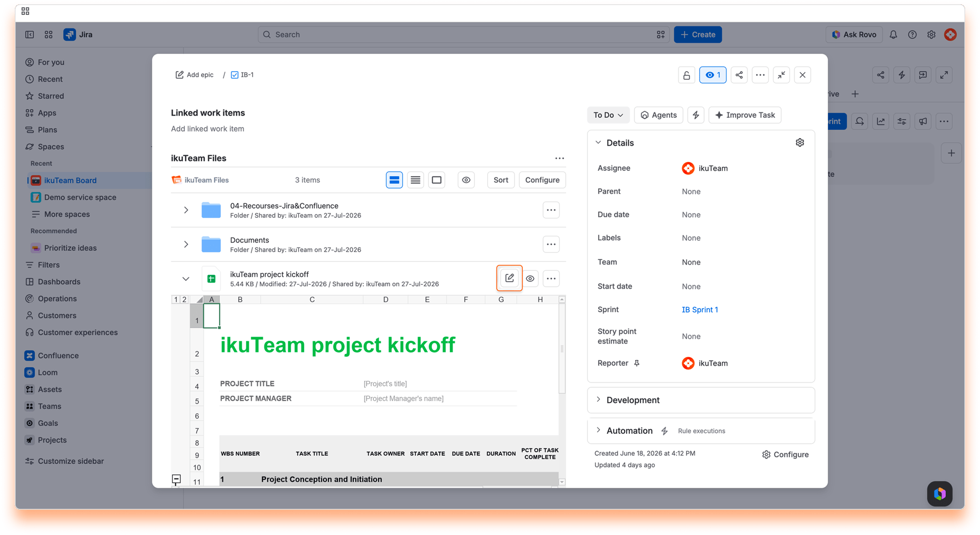Share the issue with the share icon

coord(739,75)
